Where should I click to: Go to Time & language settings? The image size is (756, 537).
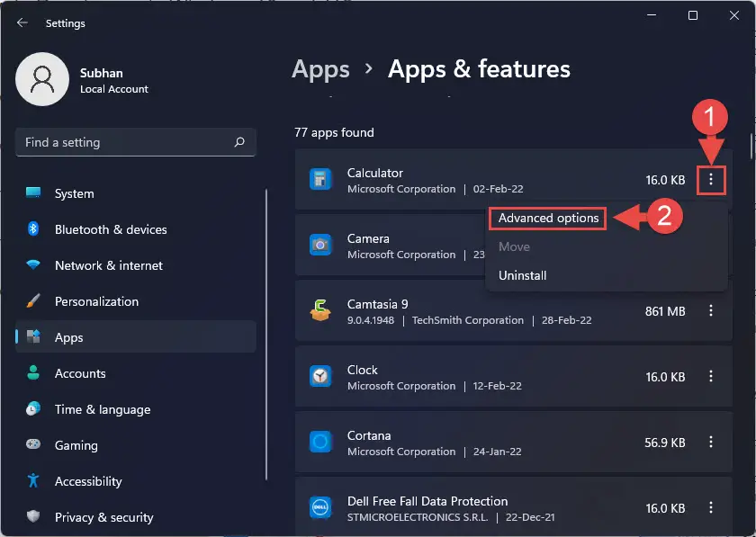pos(136,409)
